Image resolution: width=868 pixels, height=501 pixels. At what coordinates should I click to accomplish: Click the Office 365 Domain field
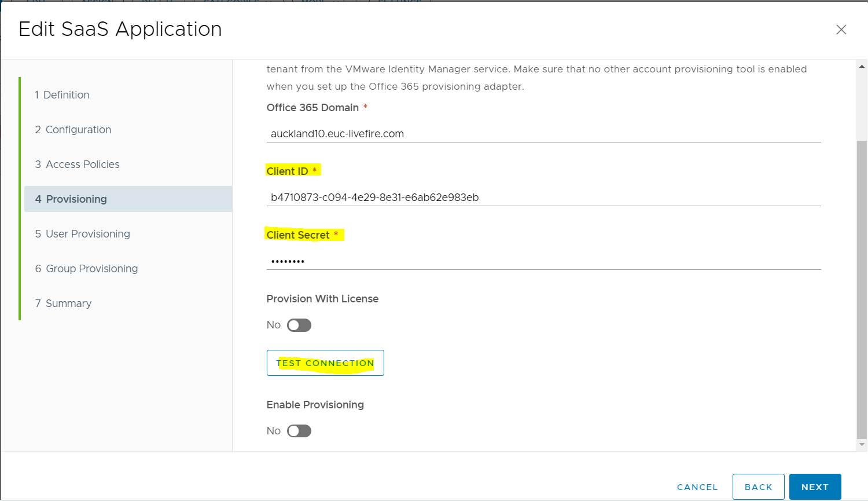(543, 134)
